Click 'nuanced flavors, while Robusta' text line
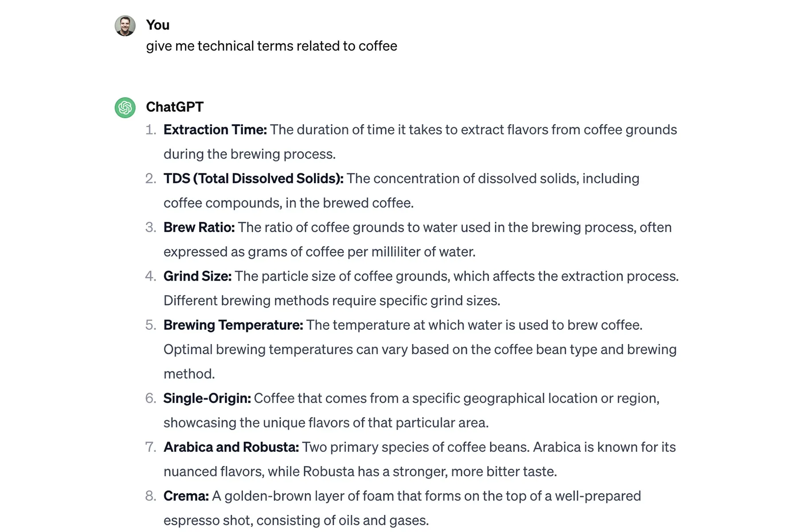 point(360,471)
